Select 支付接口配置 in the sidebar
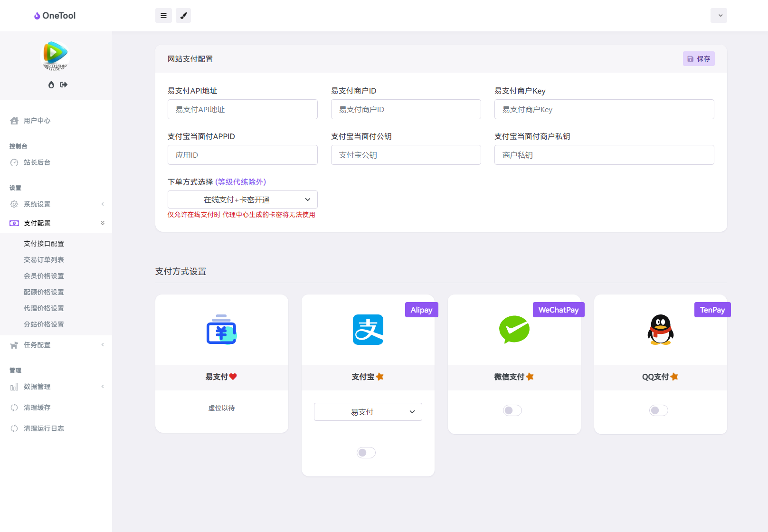This screenshot has width=768, height=532. [x=44, y=243]
